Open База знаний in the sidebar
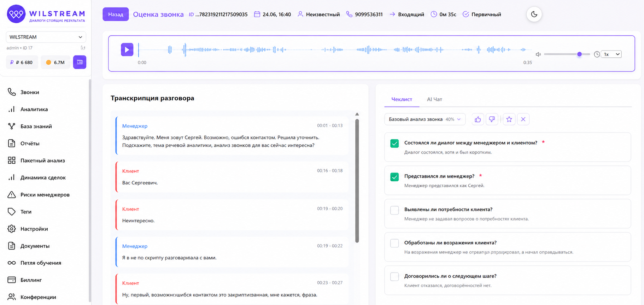This screenshot has width=644, height=305. pos(36,126)
